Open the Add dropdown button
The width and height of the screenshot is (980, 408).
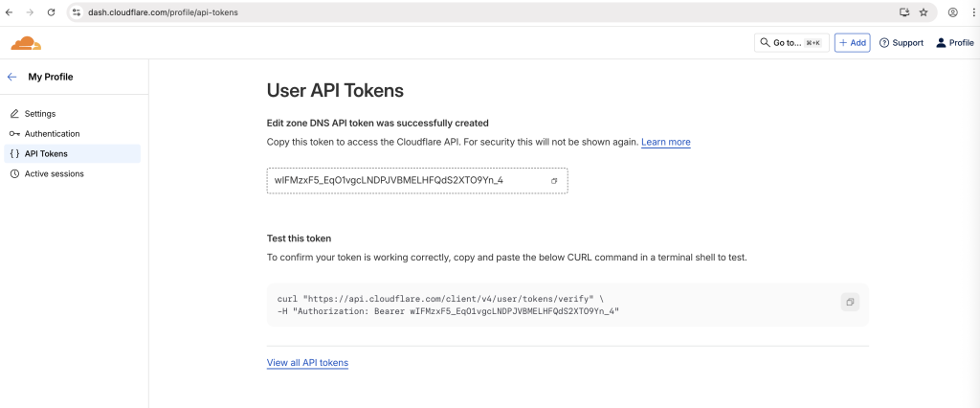(852, 43)
